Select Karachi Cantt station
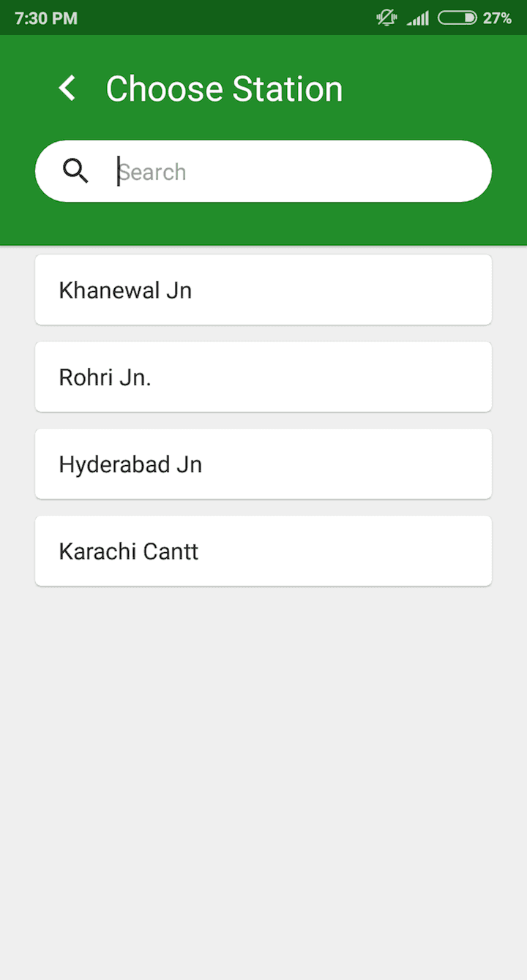Viewport: 527px width, 980px height. (263, 551)
